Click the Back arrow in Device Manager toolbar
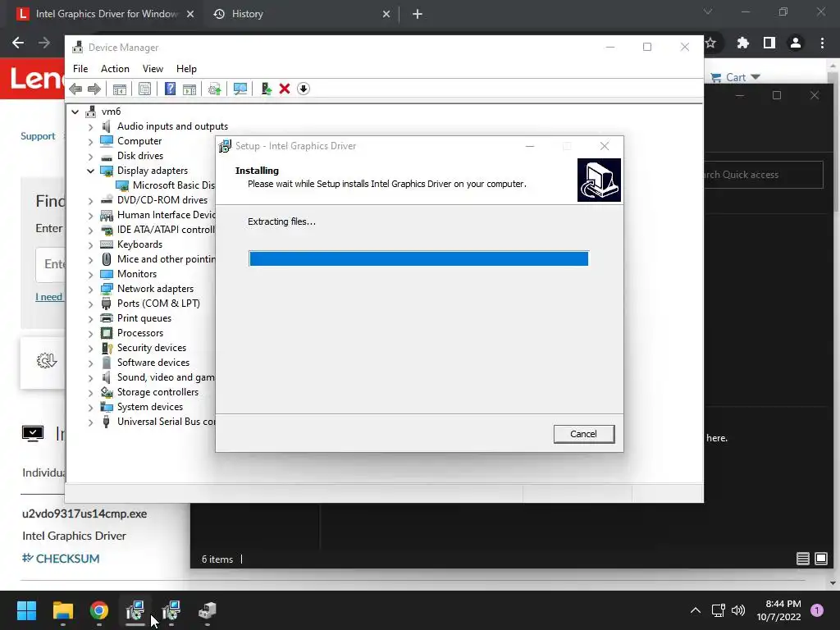 [x=75, y=89]
